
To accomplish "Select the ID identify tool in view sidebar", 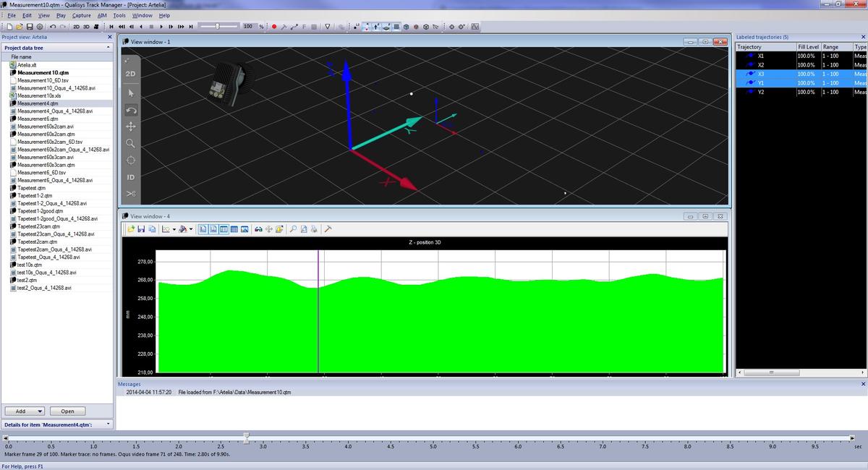I will click(x=130, y=177).
